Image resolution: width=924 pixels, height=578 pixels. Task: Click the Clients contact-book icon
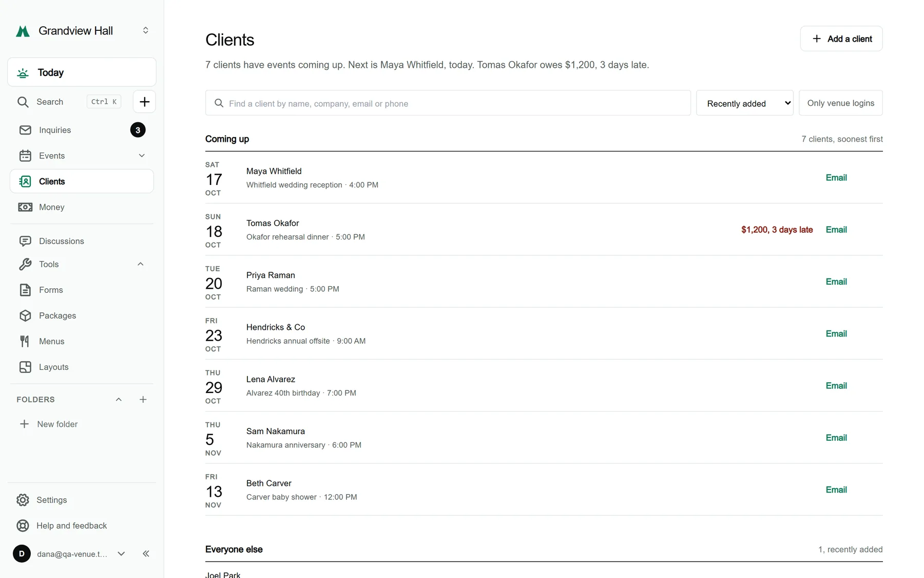coord(25,181)
